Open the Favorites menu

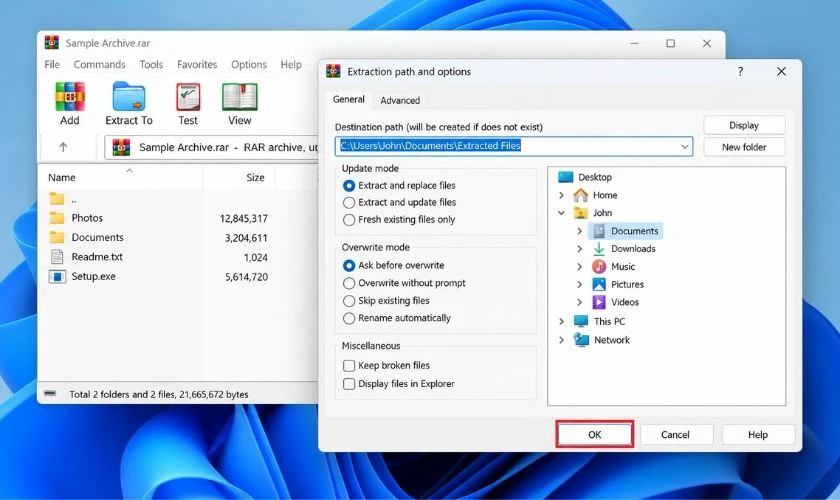[x=197, y=64]
